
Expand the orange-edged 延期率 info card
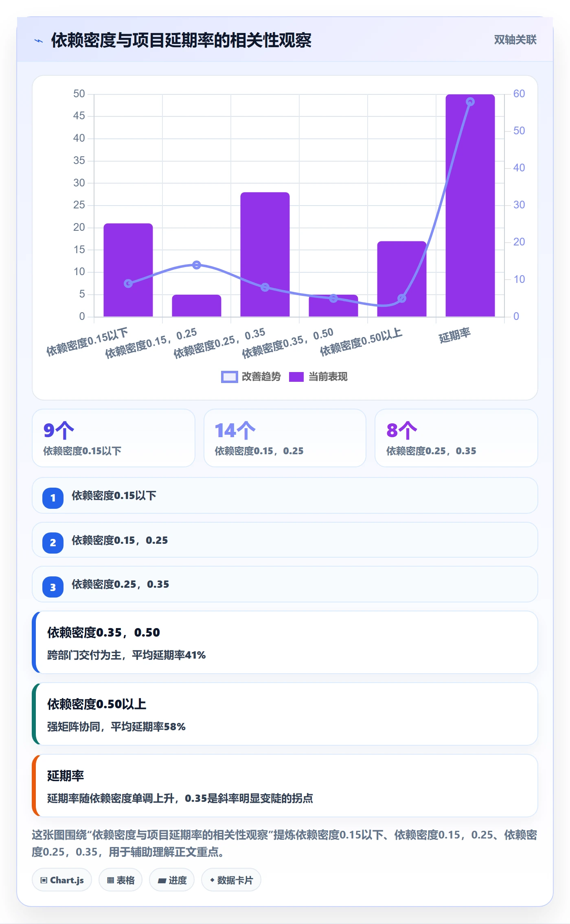[x=285, y=786]
